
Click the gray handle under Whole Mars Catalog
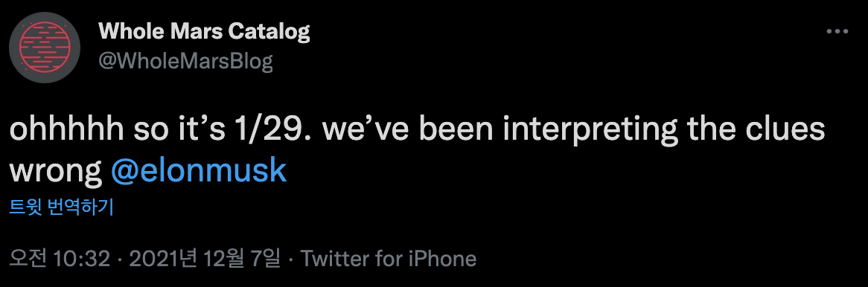(186, 62)
